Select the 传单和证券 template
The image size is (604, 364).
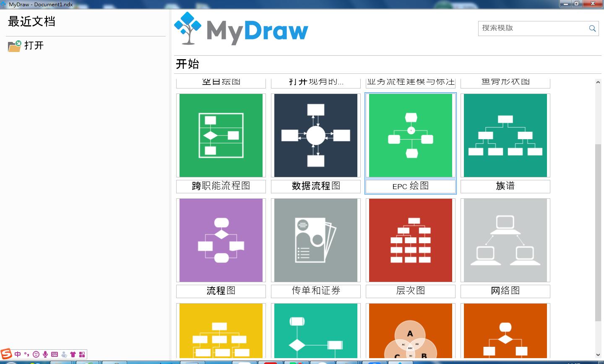click(x=316, y=248)
